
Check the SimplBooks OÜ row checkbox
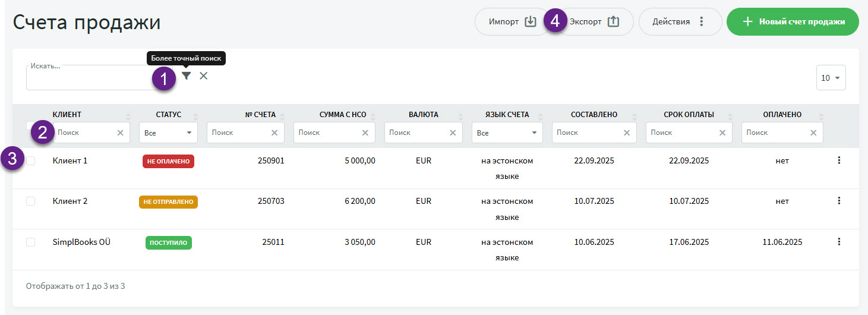tap(31, 242)
